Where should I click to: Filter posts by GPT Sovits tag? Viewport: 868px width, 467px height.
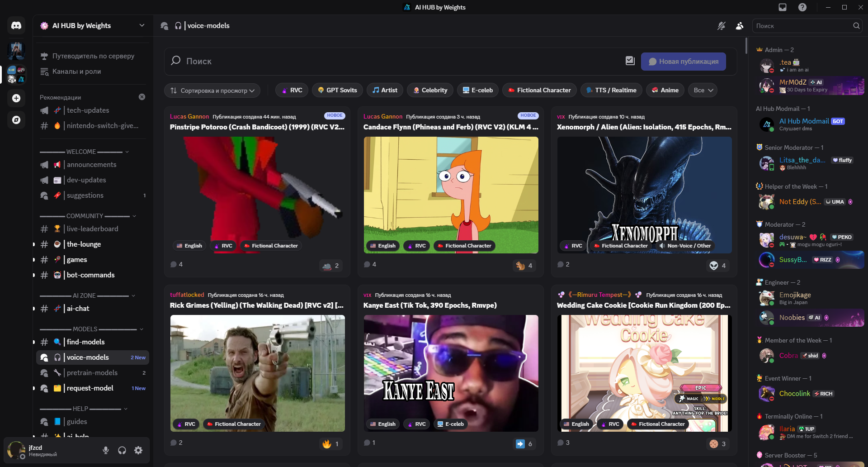[337, 90]
